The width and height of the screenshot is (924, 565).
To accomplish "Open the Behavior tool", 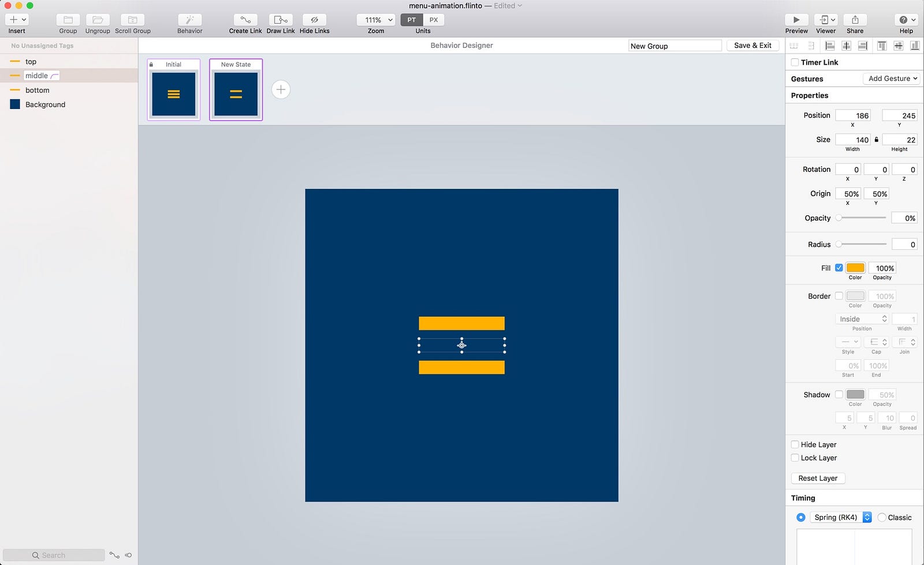I will point(190,20).
